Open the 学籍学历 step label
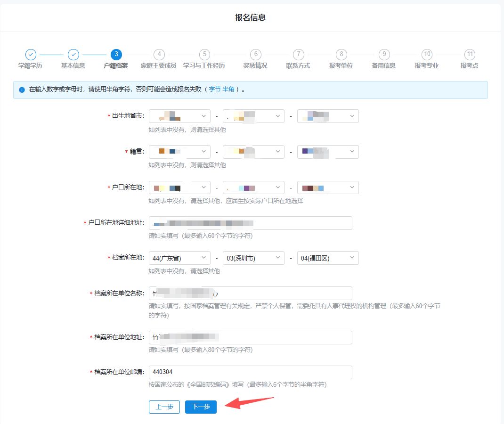This screenshot has width=504, height=424. coord(30,65)
